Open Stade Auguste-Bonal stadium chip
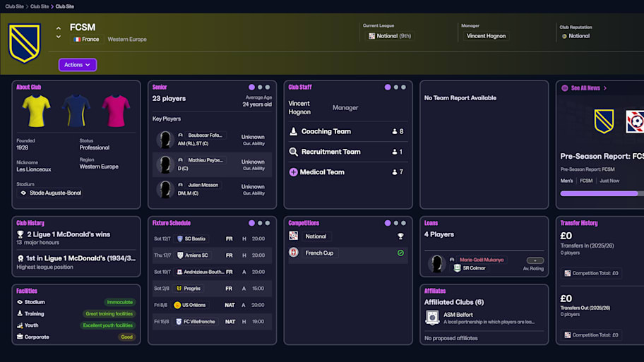644x362 pixels. click(x=51, y=193)
